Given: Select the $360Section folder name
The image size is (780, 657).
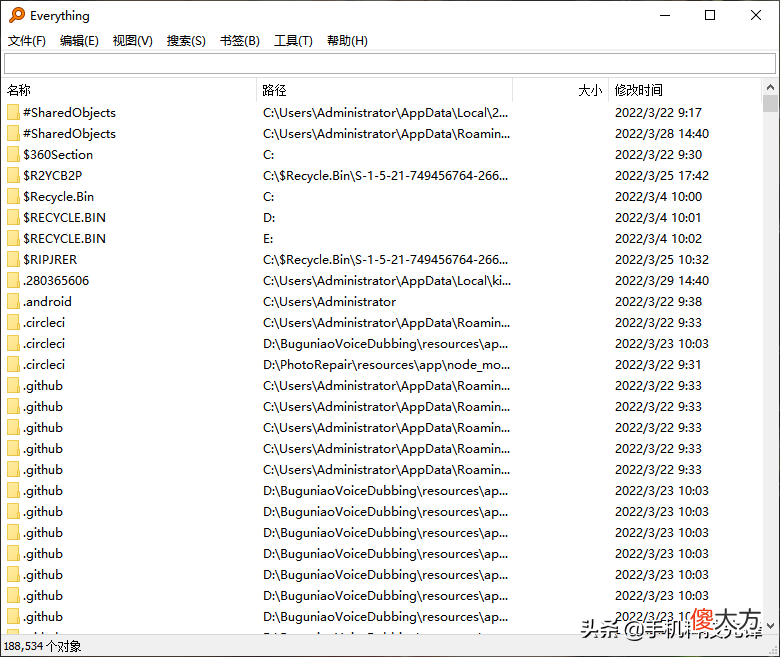Looking at the screenshot, I should pos(58,155).
